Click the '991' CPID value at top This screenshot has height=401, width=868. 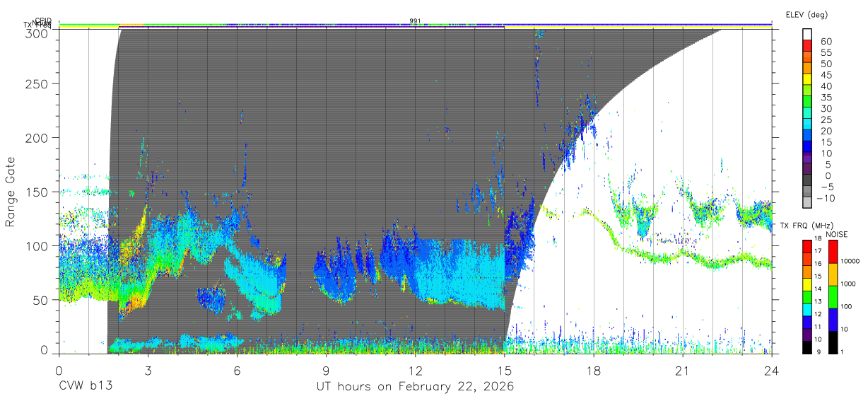[415, 21]
